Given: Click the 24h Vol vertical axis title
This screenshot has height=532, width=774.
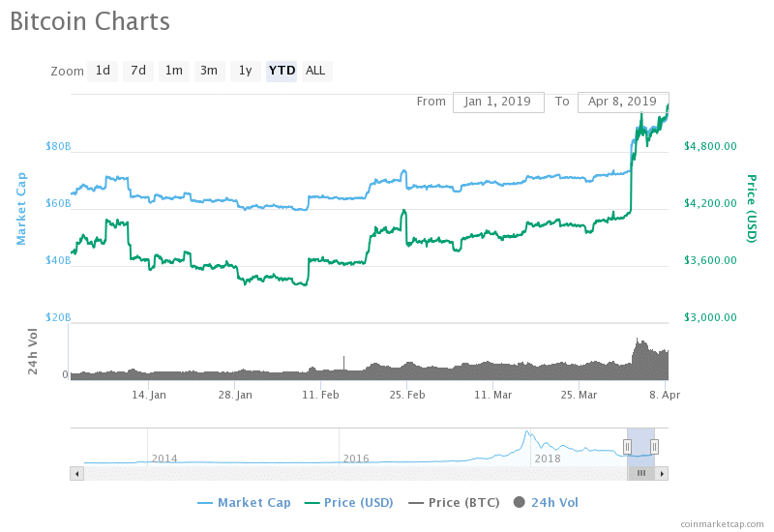Looking at the screenshot, I should [x=33, y=351].
